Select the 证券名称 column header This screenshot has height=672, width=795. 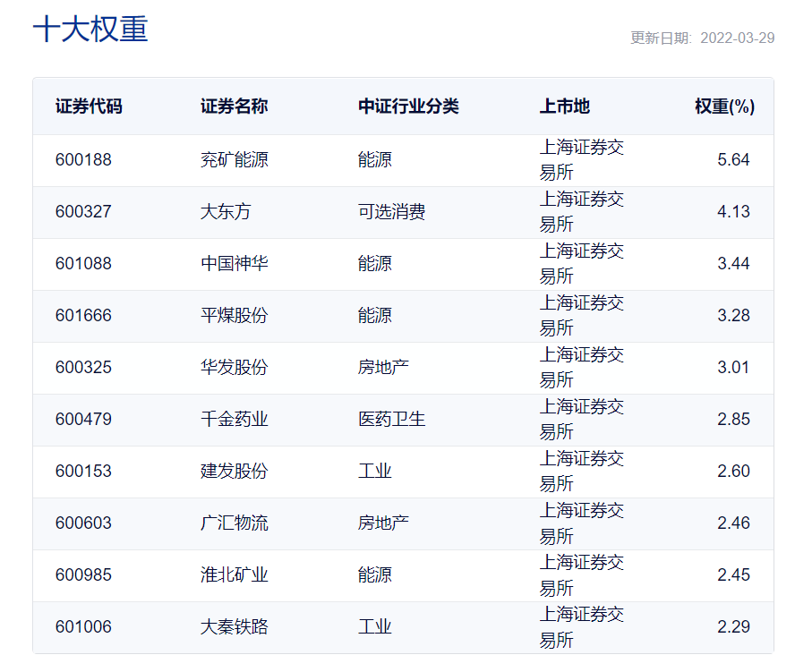234,106
